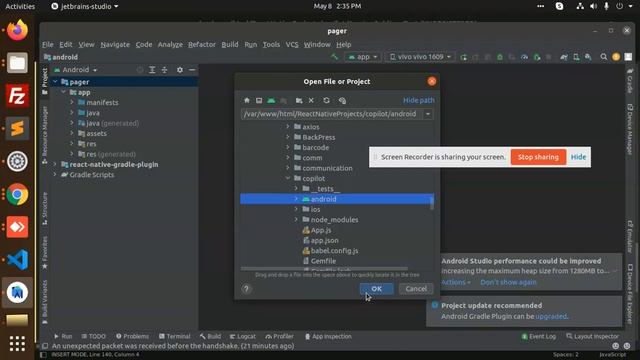Expand the BackPress folder
The image size is (640, 360).
coord(288,137)
